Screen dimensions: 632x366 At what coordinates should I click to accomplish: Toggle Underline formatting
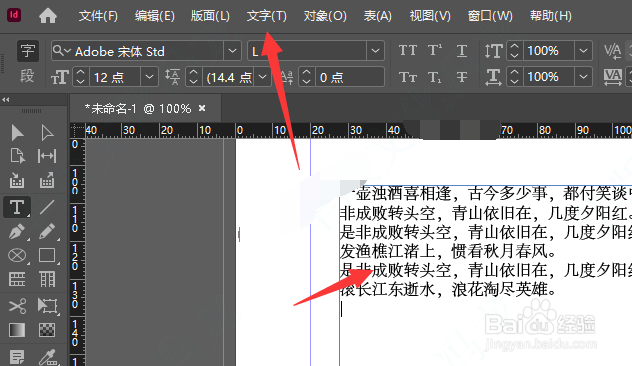click(462, 51)
